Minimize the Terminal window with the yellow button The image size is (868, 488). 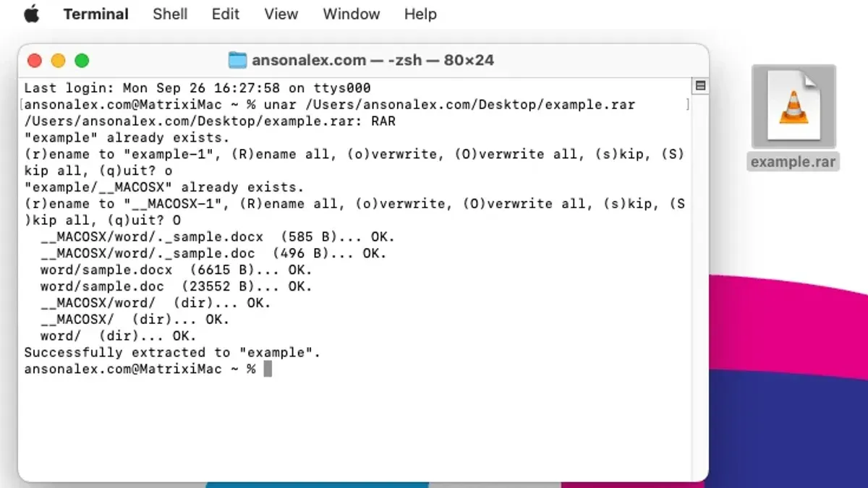pos(58,61)
